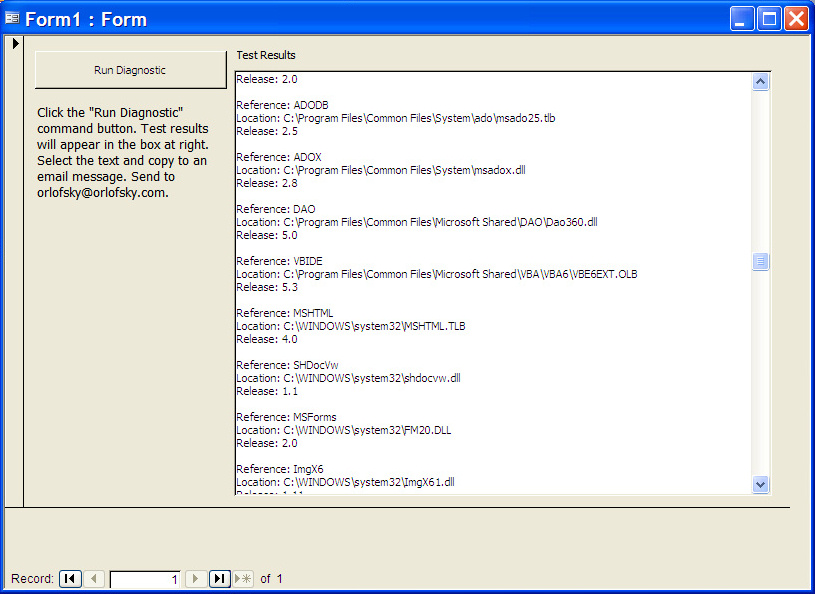Click the ImgX61.dll location line
815x594 pixels.
[x=346, y=482]
